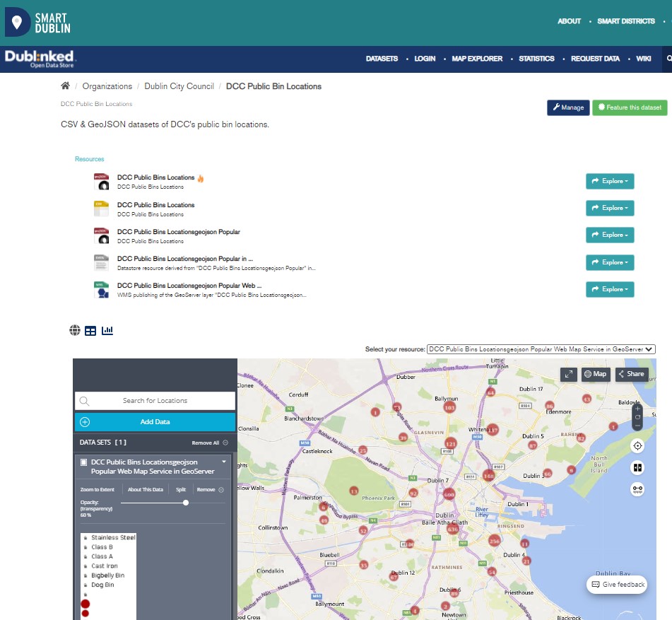The image size is (672, 620).
Task: Adjust the layer opacity slider handle
Action: pos(186,503)
